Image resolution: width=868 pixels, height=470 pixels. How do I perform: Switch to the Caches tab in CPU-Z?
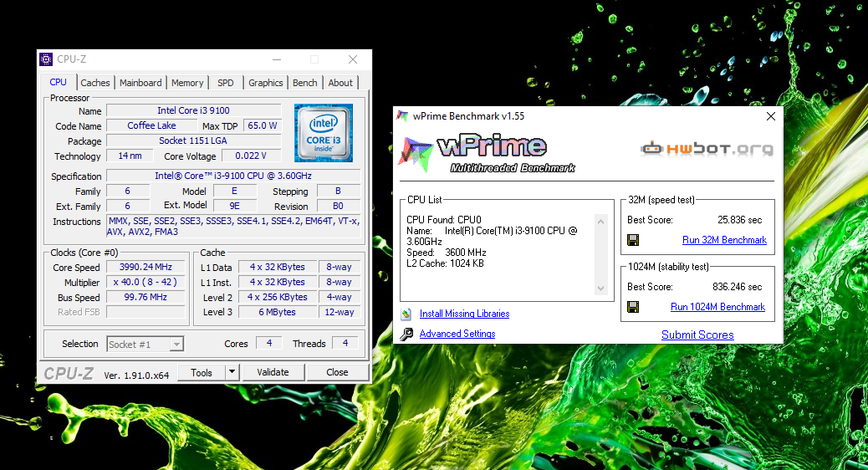click(x=95, y=83)
